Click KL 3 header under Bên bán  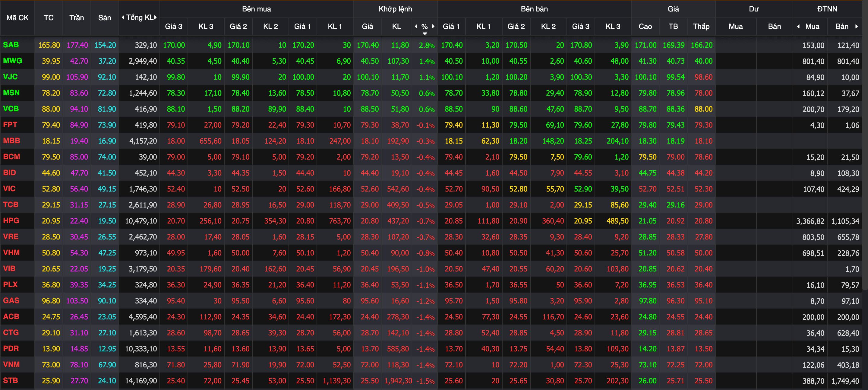tap(613, 26)
